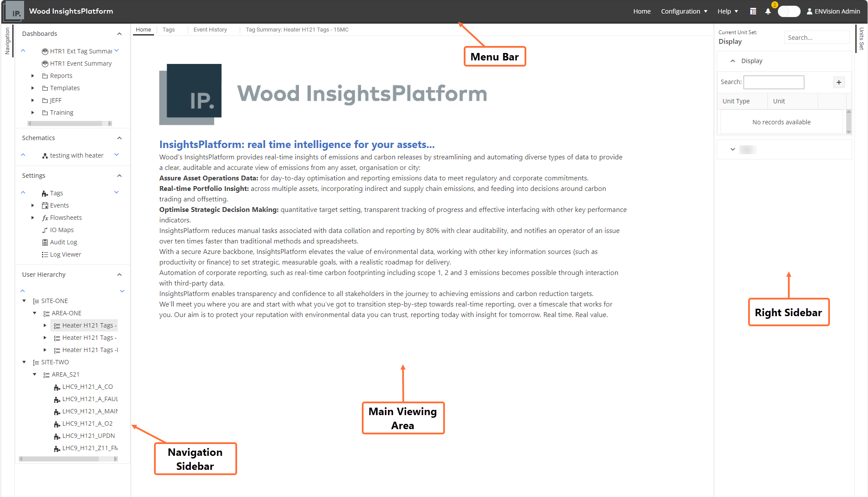
Task: Expand the Reports folder arrow
Action: (x=33, y=76)
